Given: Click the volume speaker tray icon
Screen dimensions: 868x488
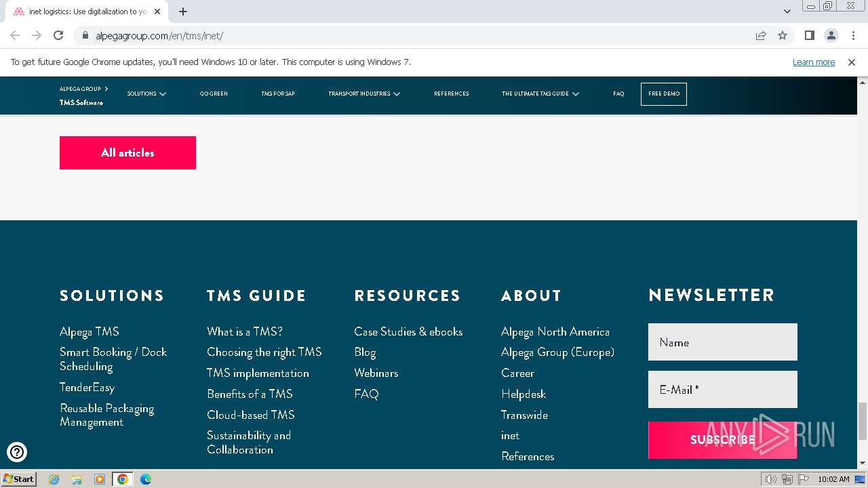Looking at the screenshot, I should tap(770, 479).
